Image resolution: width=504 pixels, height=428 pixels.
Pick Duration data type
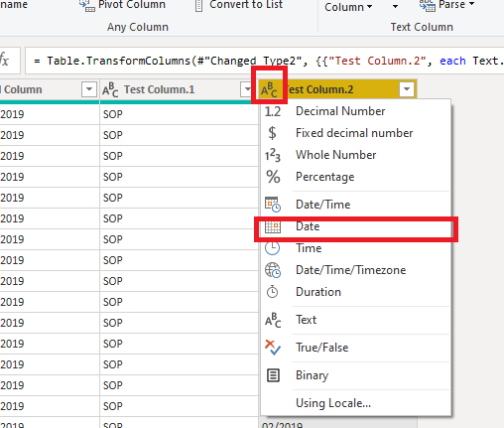click(356, 292)
